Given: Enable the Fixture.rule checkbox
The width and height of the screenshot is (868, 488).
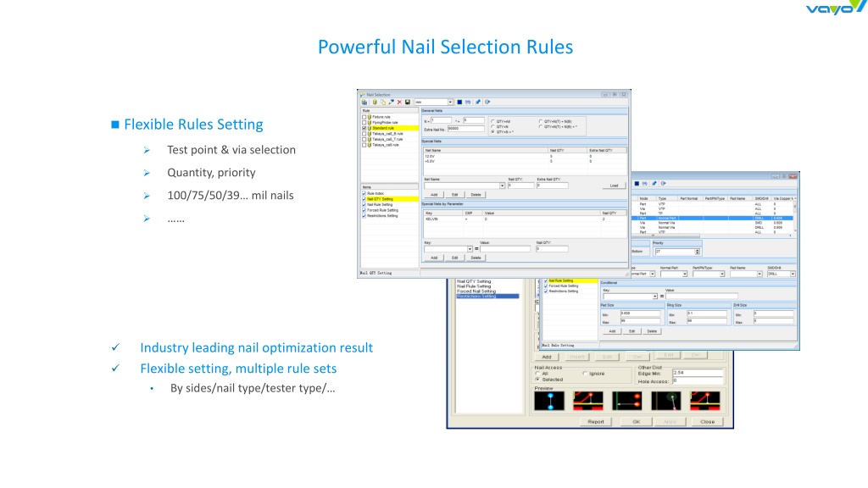Looking at the screenshot, I should point(364,117).
